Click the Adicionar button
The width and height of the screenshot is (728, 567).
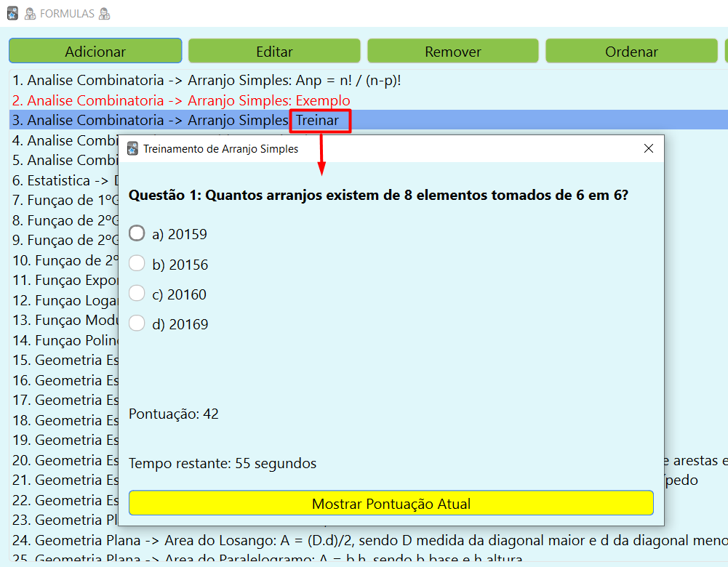95,52
